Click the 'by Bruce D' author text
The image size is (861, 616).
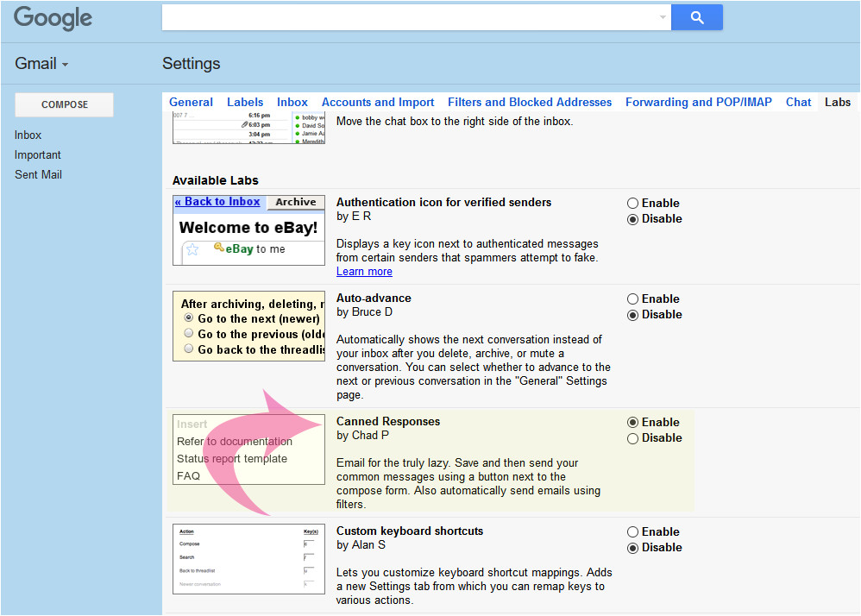tap(364, 311)
